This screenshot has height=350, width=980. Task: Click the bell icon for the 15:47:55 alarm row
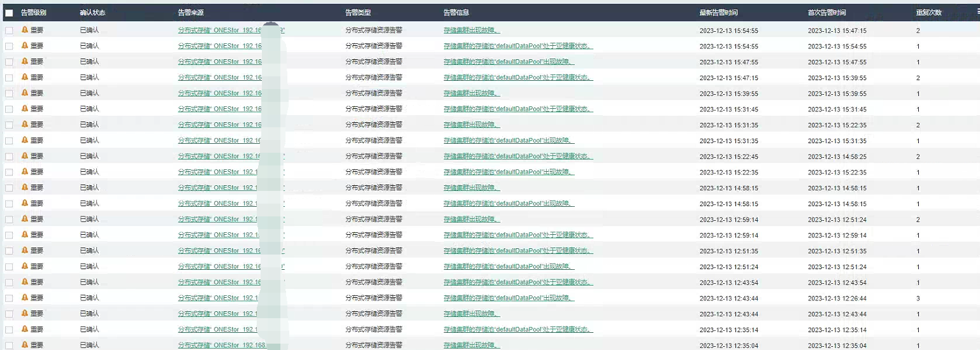(x=25, y=62)
